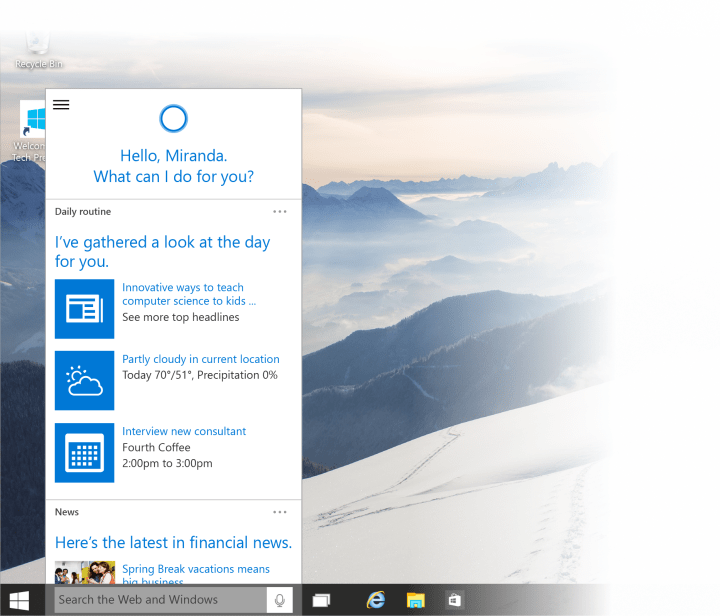Viewport: 720px width, 616px height.
Task: Click the blue news headlines tile icon
Action: coord(84,308)
